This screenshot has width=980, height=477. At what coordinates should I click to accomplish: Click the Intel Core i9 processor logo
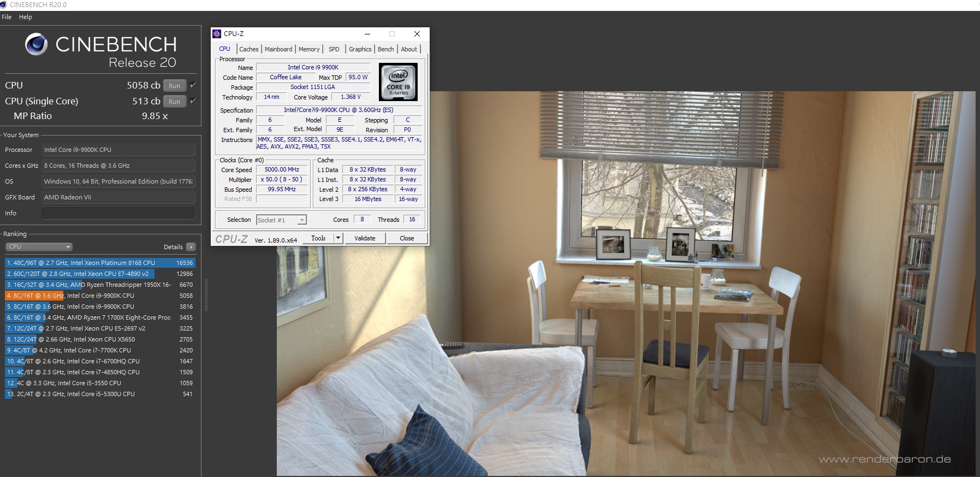tap(399, 81)
